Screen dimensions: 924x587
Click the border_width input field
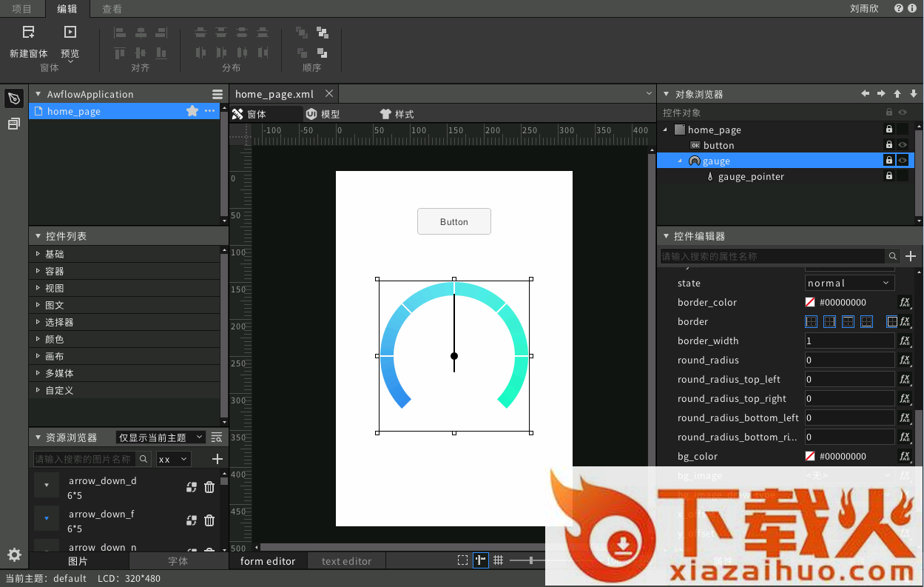pyautogui.click(x=849, y=341)
